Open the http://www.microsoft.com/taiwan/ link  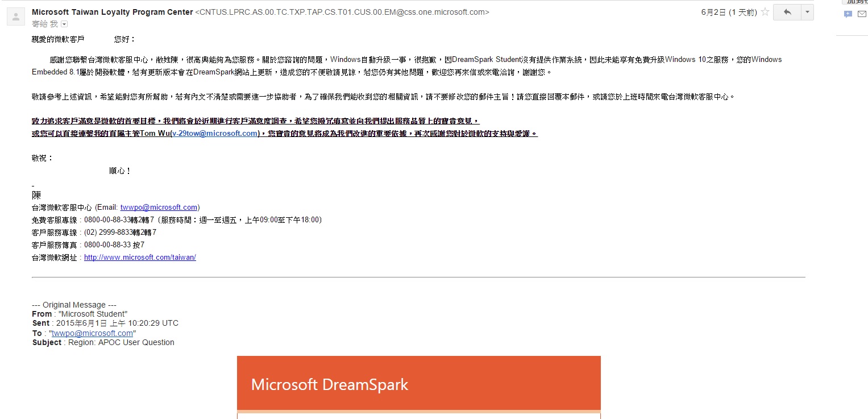pos(140,258)
